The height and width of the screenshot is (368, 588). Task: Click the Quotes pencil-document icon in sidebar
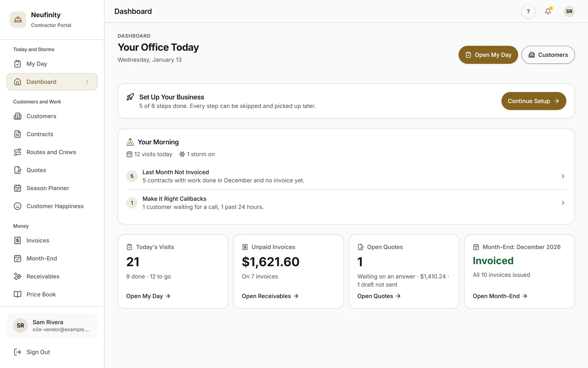(18, 170)
